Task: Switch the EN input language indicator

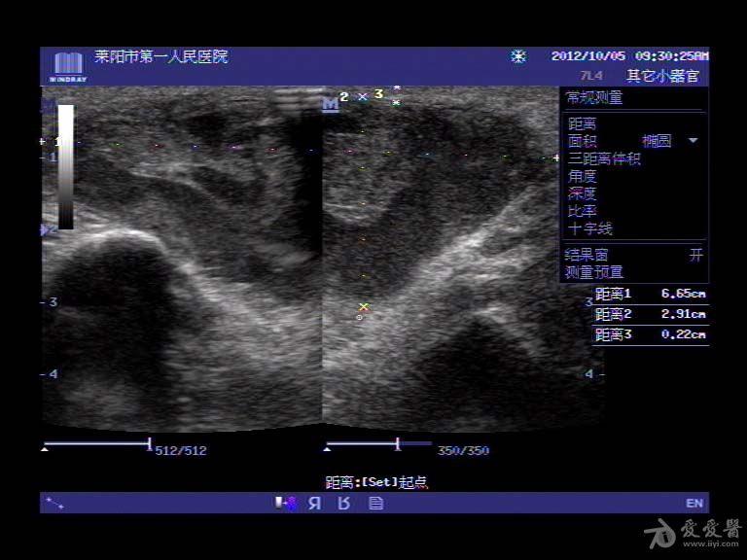Action: [694, 503]
